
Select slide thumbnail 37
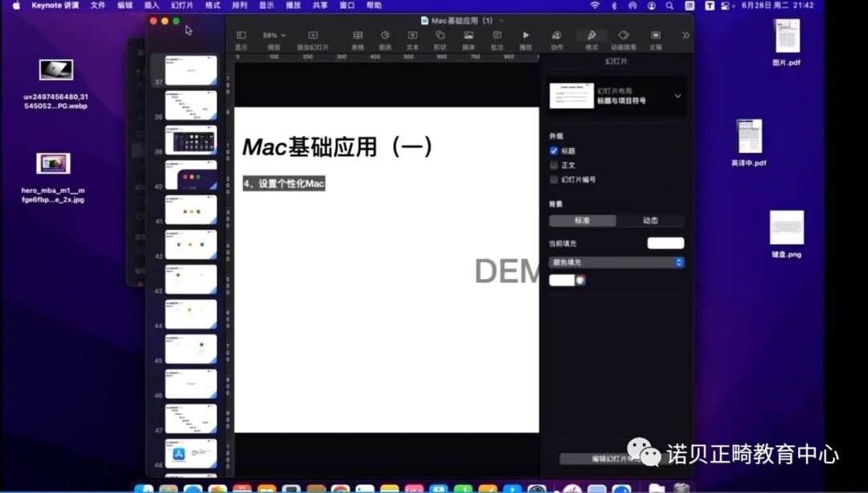191,70
